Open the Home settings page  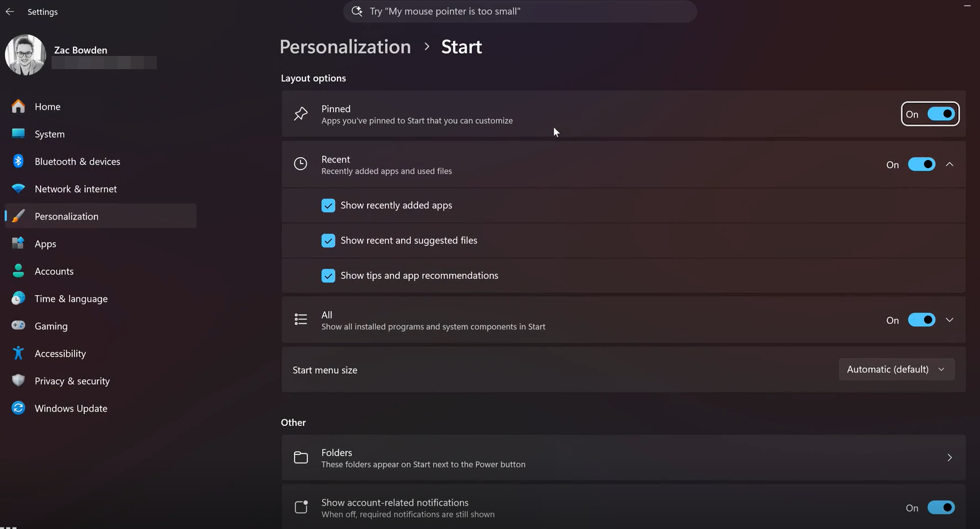coord(100,106)
